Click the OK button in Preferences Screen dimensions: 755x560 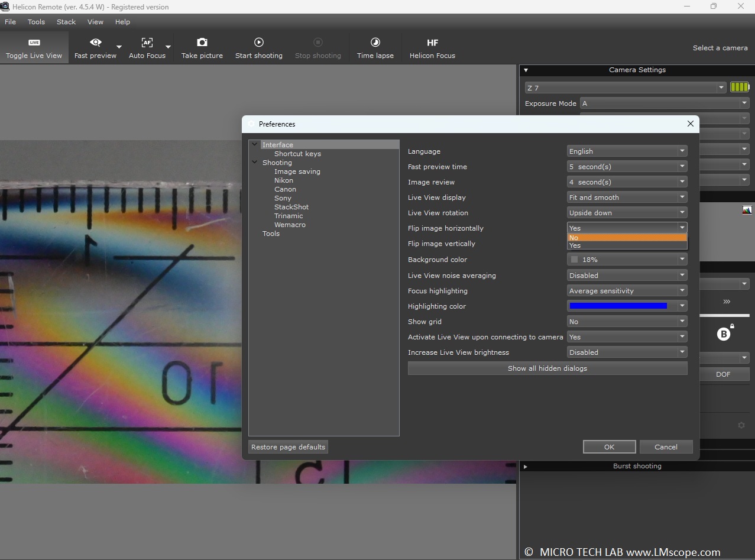609,447
